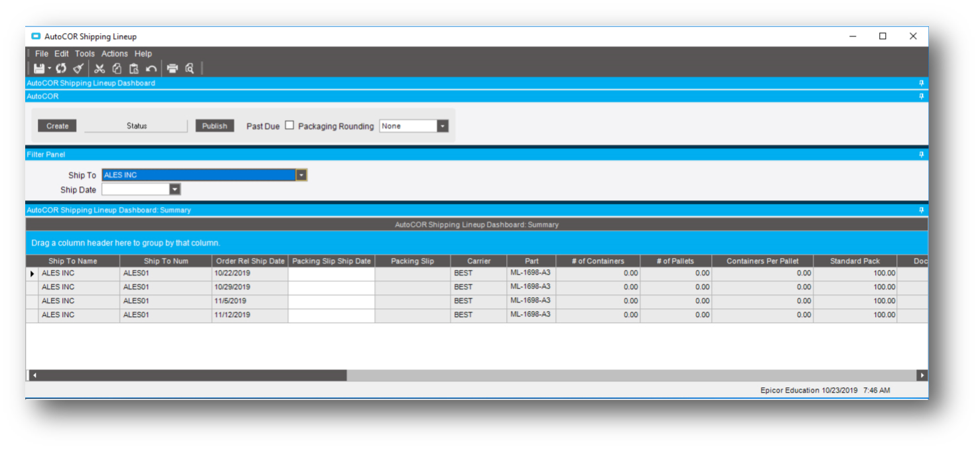Toggle the AutoCOR panel pin icon
Viewport: 980px width, 451px height.
(x=921, y=96)
